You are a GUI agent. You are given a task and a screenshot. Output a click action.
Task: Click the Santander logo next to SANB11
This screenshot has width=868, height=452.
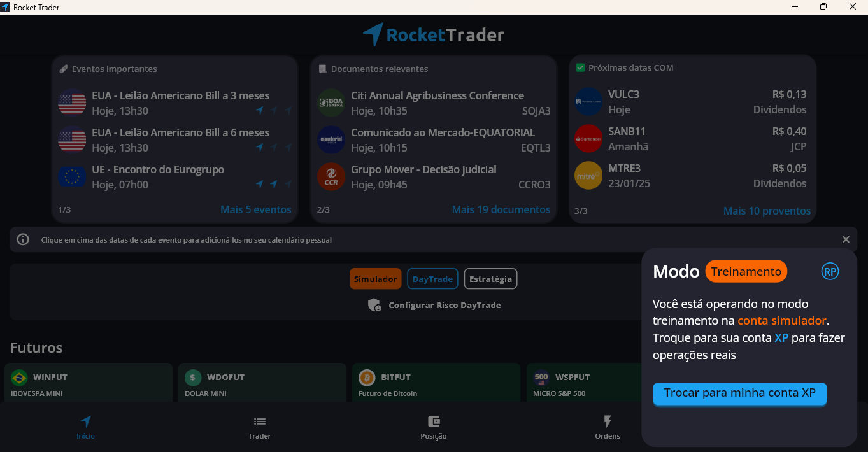588,138
